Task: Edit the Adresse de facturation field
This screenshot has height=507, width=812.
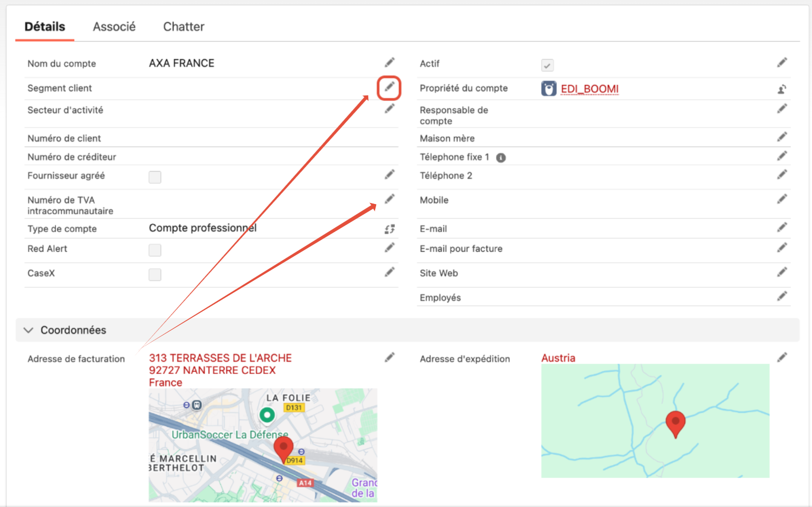Action: coord(390,357)
